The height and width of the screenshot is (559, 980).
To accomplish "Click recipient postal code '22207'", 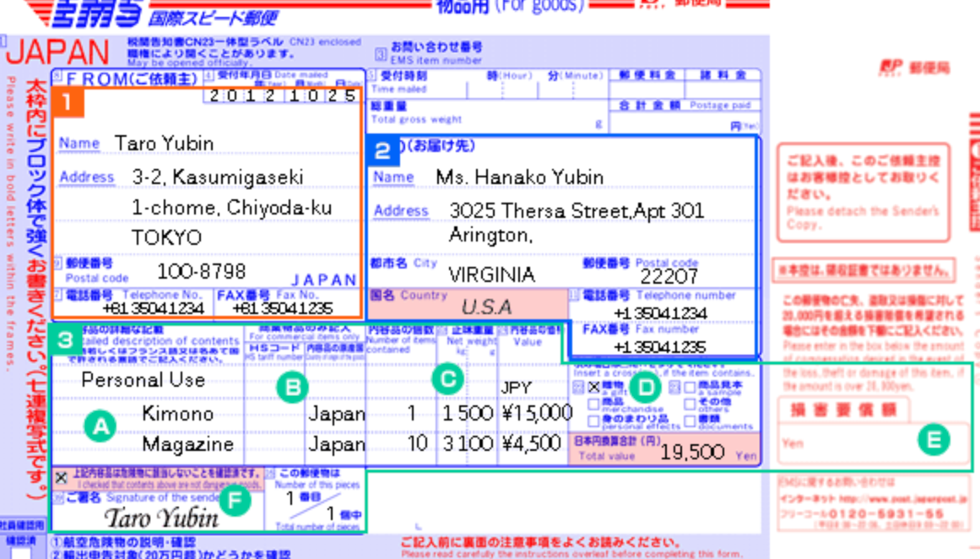I will coord(669,276).
